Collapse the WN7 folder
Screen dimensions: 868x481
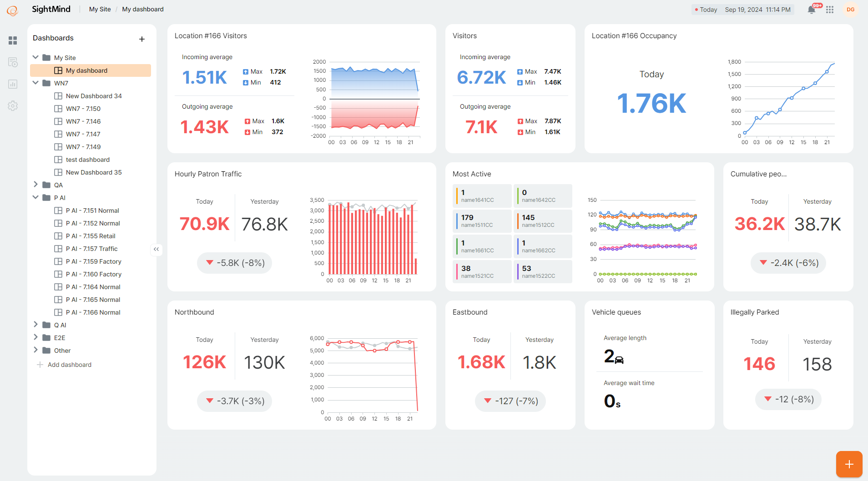coord(35,83)
